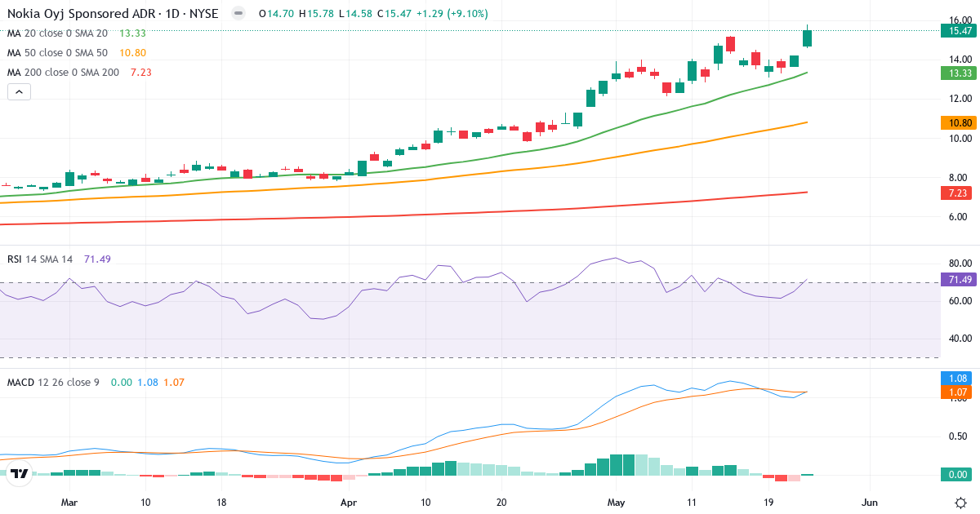Viewport: 980px width, 514px height.
Task: Click the Apr label on time axis
Action: 349,503
